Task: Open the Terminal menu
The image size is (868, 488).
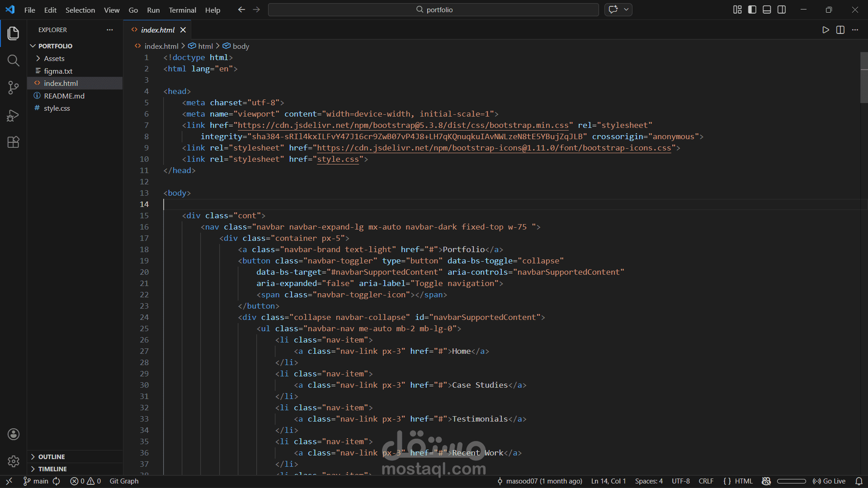Action: [x=182, y=10]
